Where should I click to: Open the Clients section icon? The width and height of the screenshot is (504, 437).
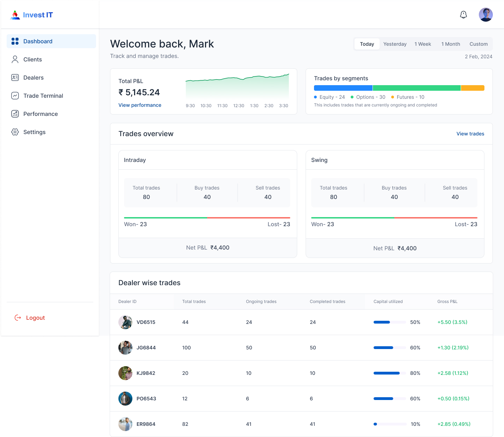click(15, 59)
